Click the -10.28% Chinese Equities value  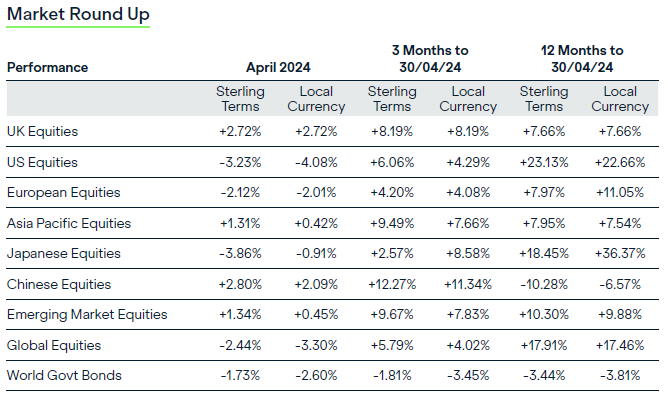[x=544, y=284]
